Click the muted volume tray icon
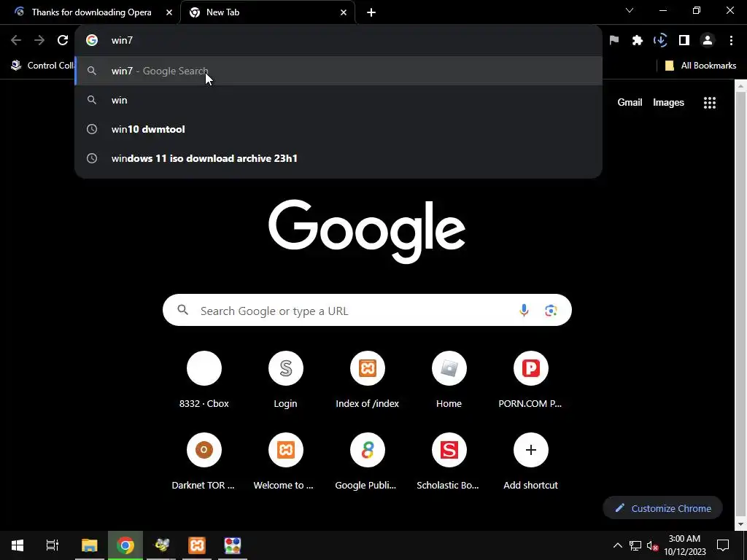747x560 pixels. 652,545
